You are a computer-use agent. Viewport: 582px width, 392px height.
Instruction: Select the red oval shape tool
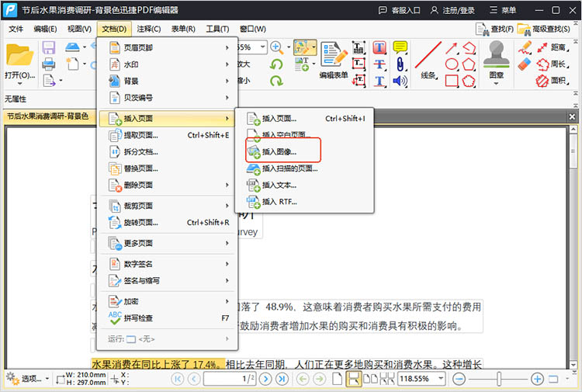pyautogui.click(x=452, y=64)
